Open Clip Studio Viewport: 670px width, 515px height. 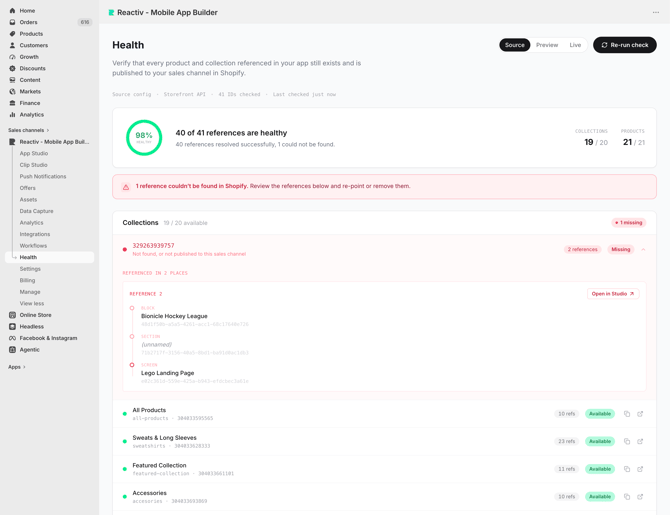33,165
